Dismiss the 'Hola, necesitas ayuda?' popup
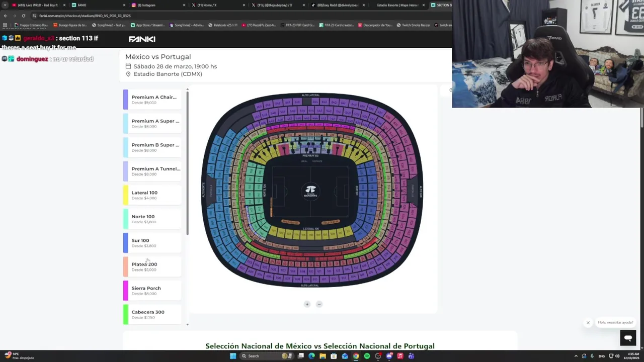The image size is (644, 362). pos(588,323)
